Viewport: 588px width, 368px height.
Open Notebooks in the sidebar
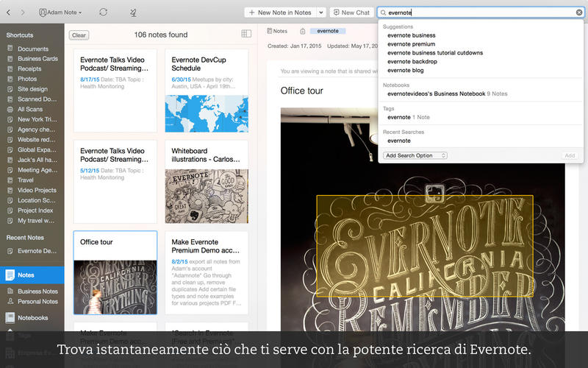32,318
